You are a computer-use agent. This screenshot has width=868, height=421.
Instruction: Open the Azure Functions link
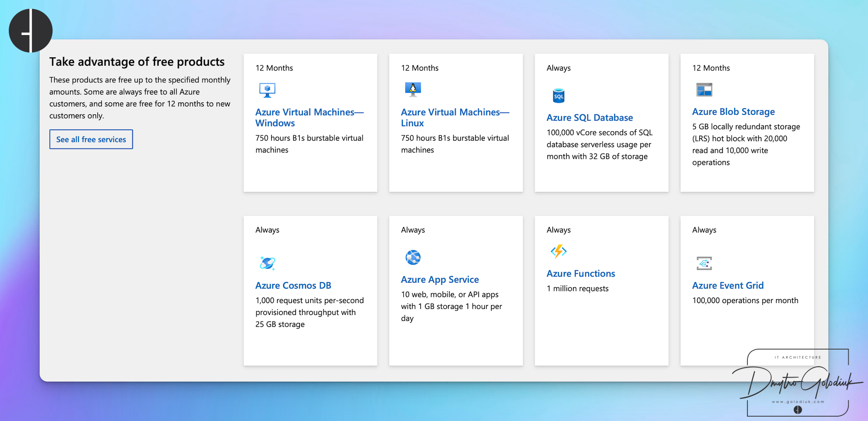(x=581, y=273)
